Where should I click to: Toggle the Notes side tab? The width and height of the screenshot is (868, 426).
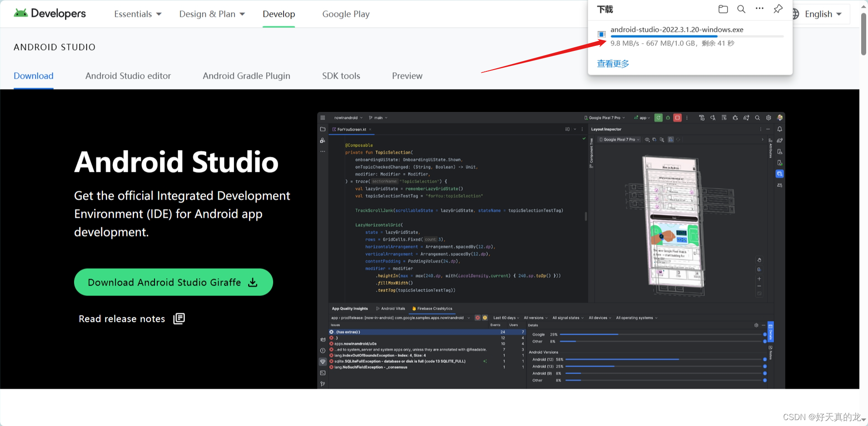pos(770,352)
